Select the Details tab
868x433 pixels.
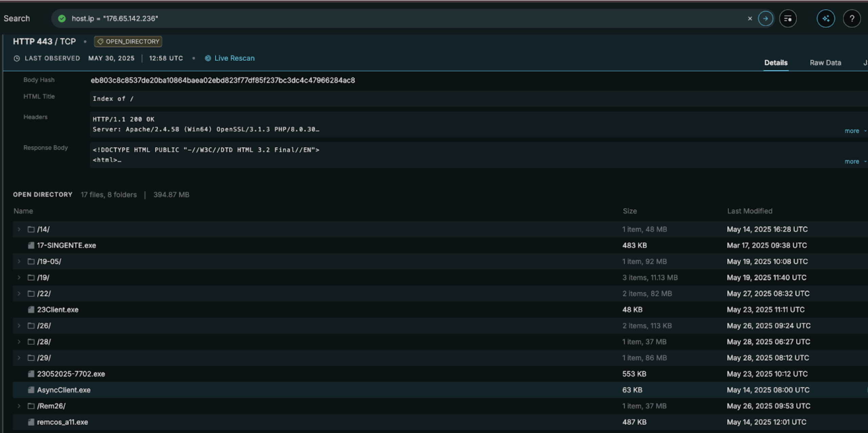pyautogui.click(x=776, y=63)
